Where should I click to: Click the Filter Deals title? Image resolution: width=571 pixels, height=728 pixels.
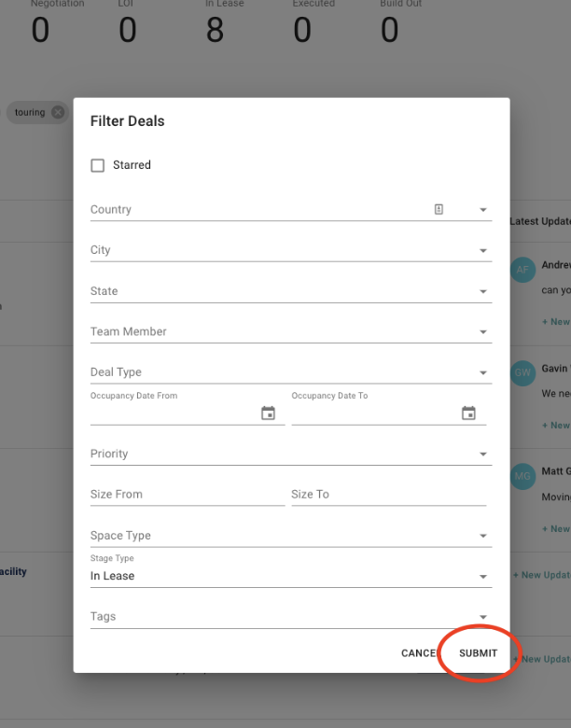coord(127,121)
